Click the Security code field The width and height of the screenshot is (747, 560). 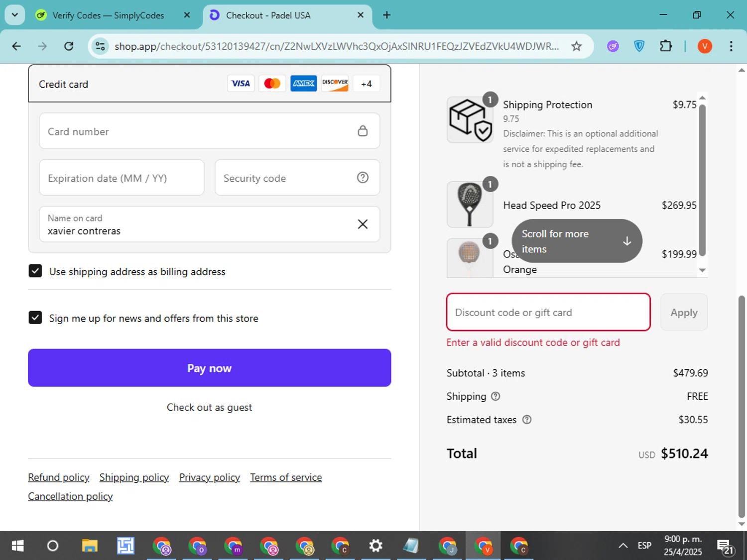(297, 178)
